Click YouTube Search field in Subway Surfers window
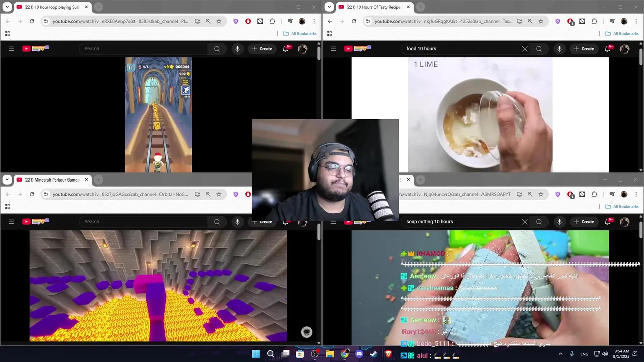Screen dimensions: 644x362 tap(143, 49)
